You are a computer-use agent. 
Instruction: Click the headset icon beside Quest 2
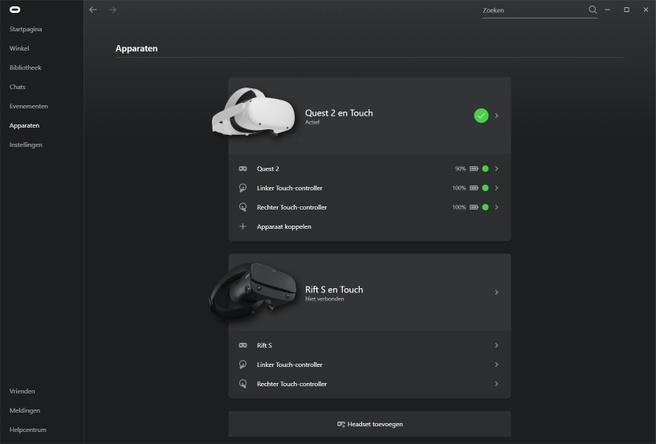(243, 169)
